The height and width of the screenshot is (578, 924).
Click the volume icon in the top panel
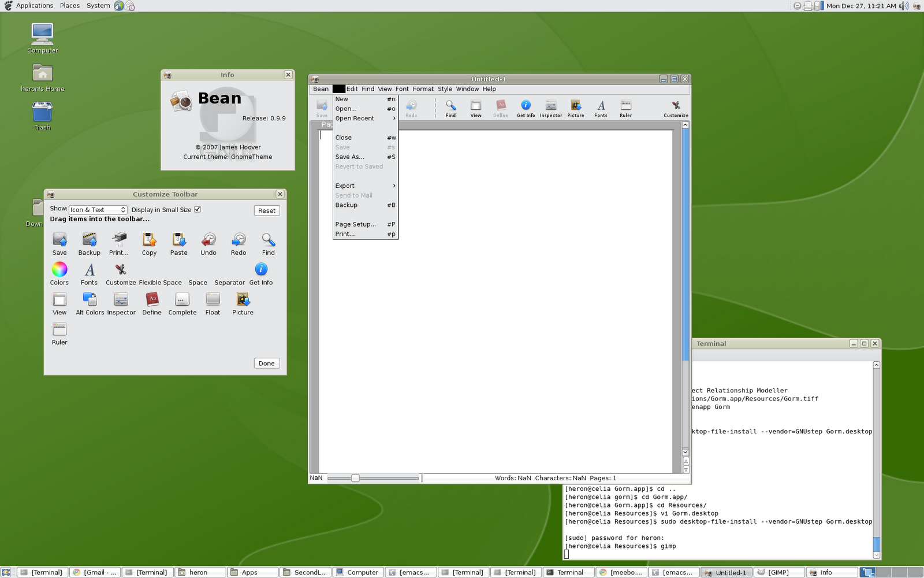[x=904, y=6]
